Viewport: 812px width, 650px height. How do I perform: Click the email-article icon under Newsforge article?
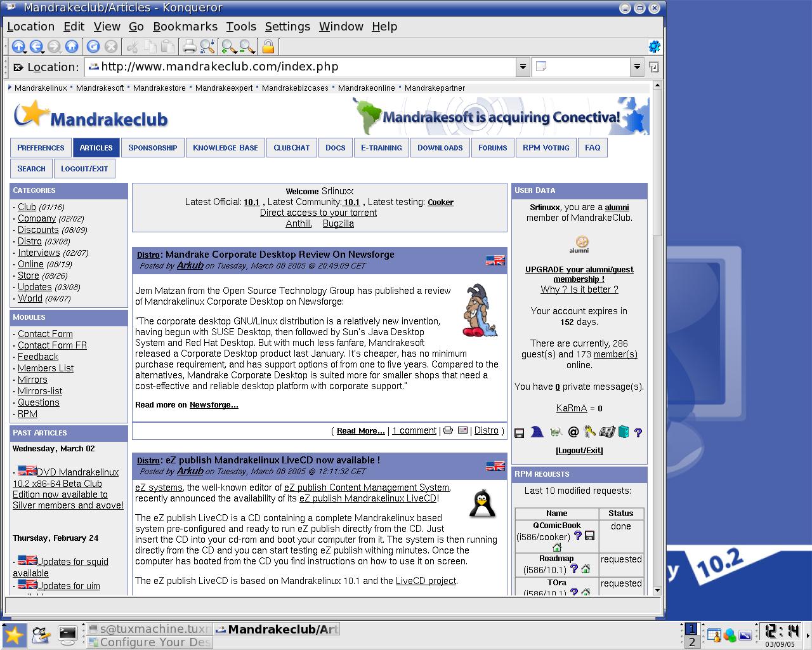click(462, 430)
